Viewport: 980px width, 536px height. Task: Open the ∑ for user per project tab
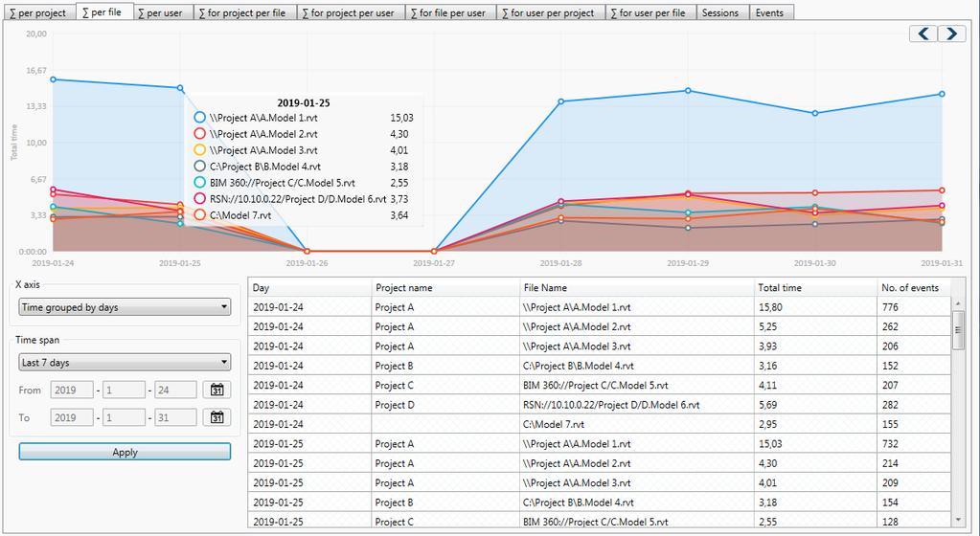[551, 12]
